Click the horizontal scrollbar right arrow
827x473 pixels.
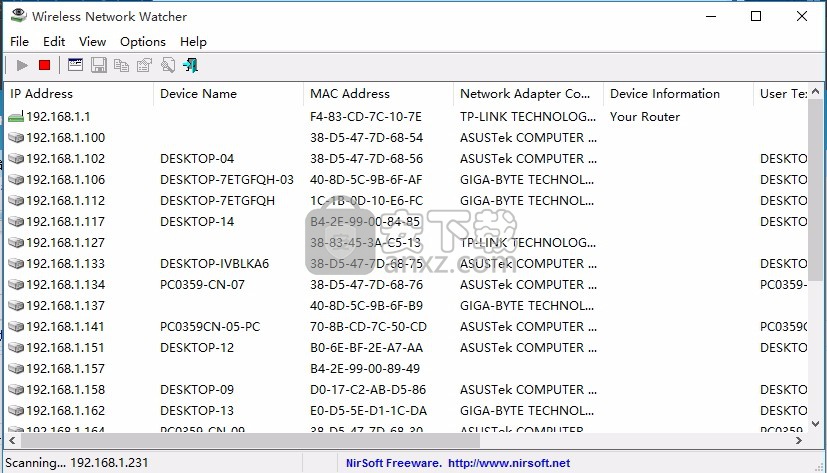pos(799,440)
